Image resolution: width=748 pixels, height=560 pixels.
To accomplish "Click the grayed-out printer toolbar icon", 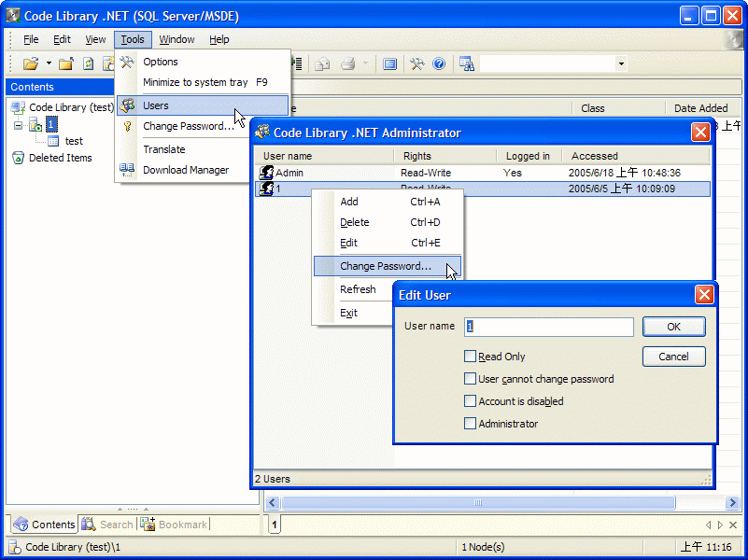I will (347, 63).
